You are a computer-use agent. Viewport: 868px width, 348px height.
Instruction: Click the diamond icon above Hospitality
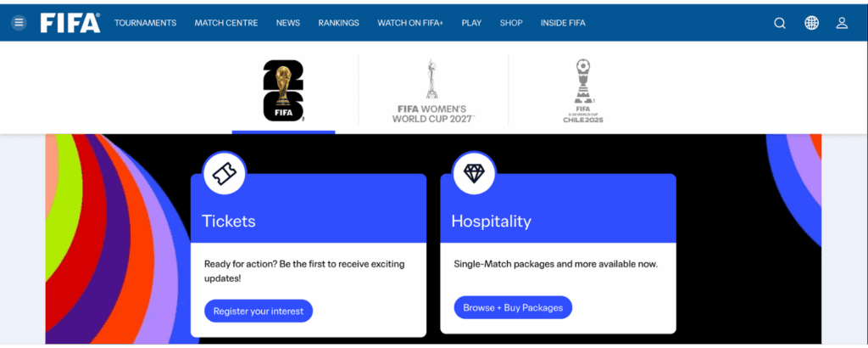pyautogui.click(x=475, y=173)
